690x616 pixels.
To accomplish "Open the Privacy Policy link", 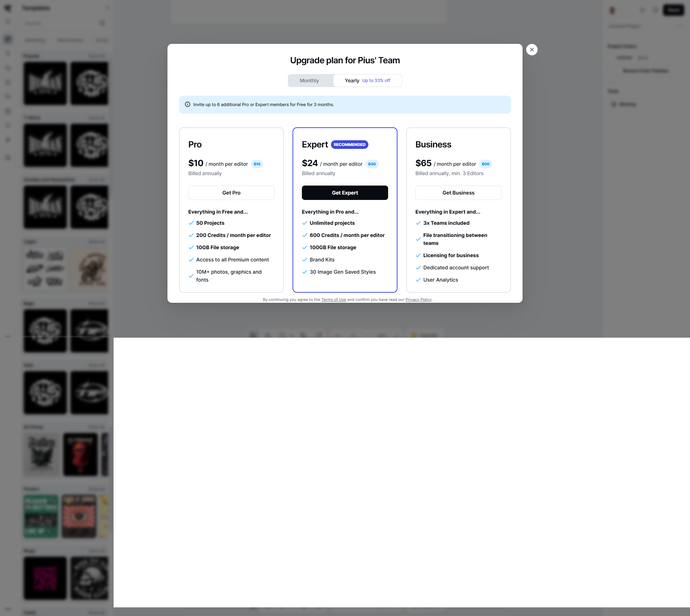I will tap(418, 300).
